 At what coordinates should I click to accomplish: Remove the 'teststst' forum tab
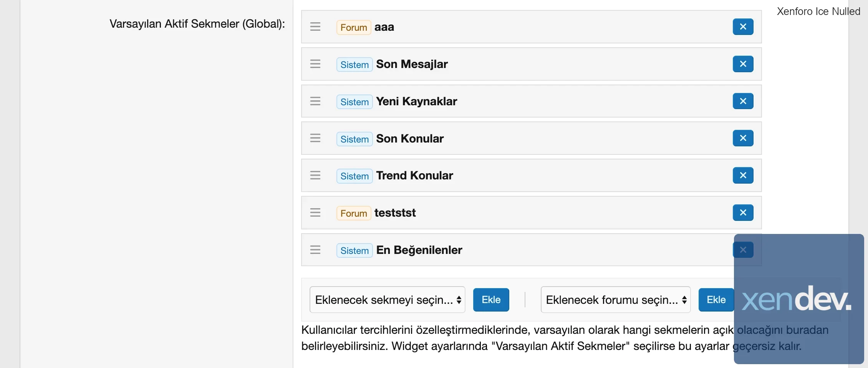point(743,212)
